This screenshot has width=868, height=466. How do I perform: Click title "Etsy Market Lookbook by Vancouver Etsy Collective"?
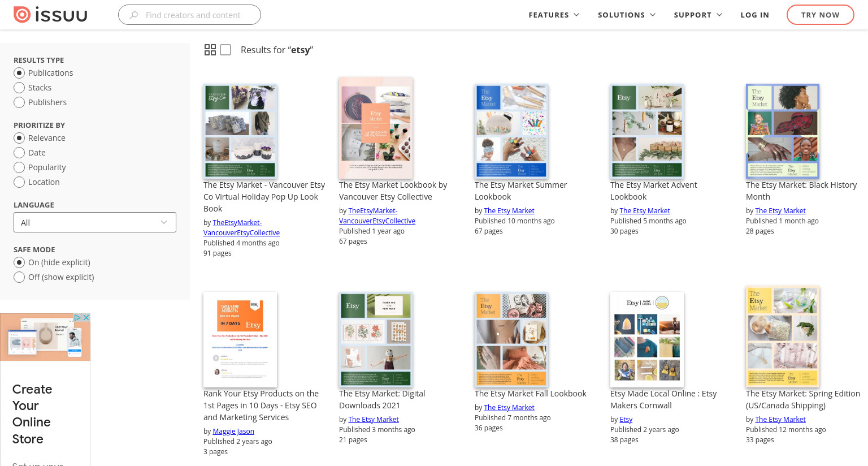tap(393, 191)
